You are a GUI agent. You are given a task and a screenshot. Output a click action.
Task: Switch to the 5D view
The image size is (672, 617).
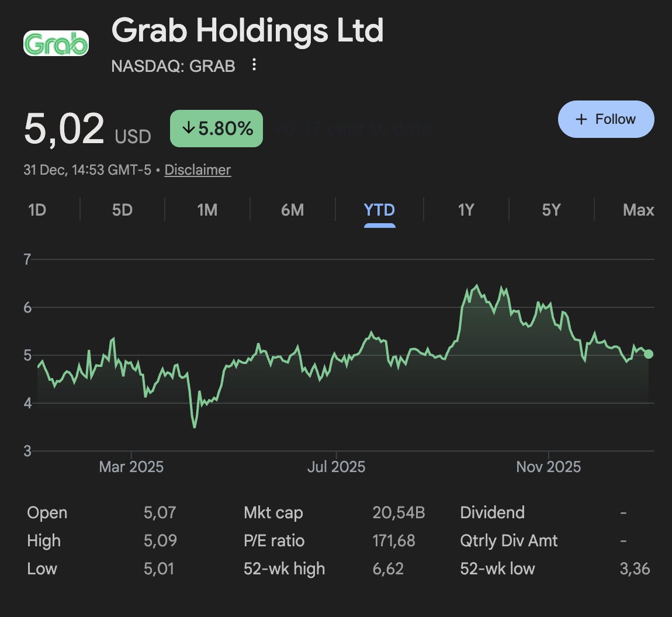point(122,210)
